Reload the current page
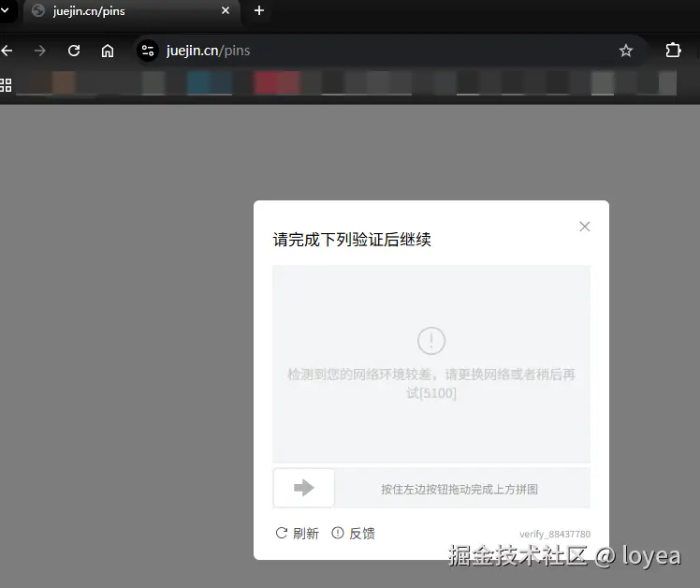The width and height of the screenshot is (700, 588). 74,51
